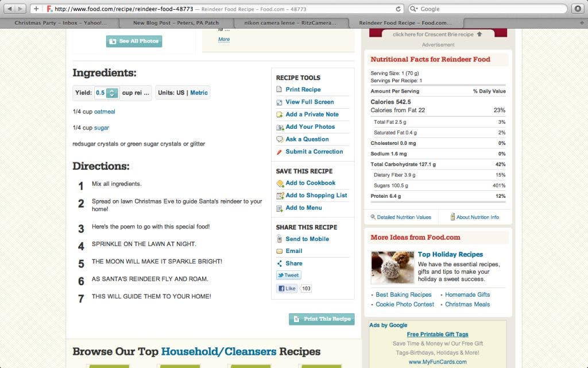
Task: Click the Top Holiday Recipes thumbnail image
Action: (x=393, y=267)
